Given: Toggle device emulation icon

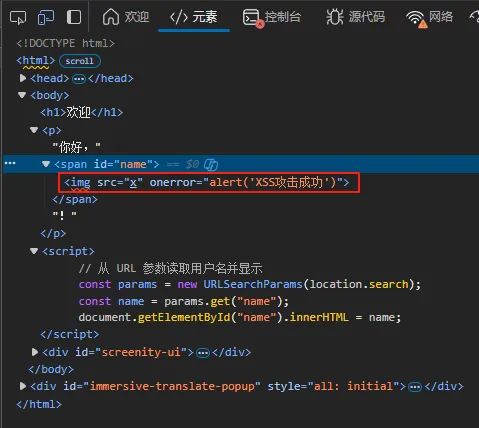Looking at the screenshot, I should click(x=46, y=17).
